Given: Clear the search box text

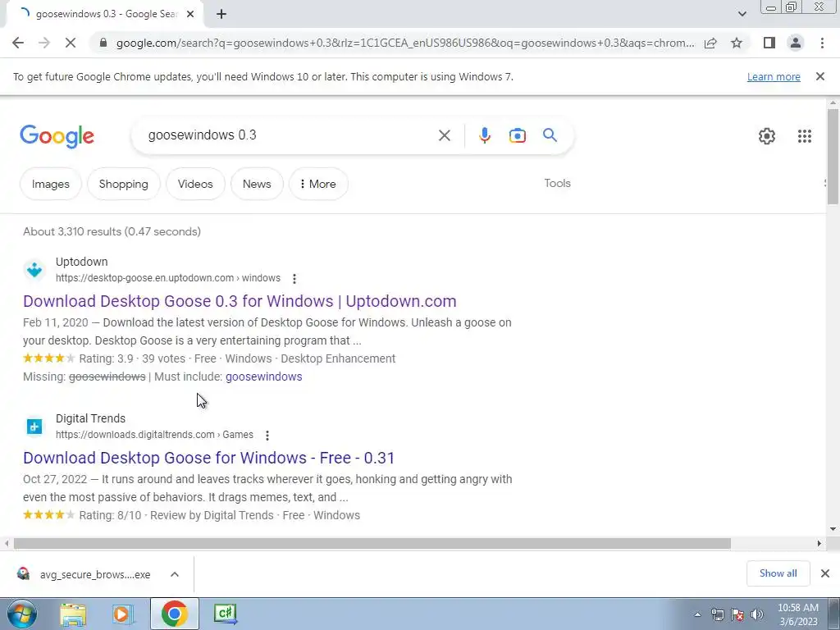Looking at the screenshot, I should pyautogui.click(x=444, y=135).
